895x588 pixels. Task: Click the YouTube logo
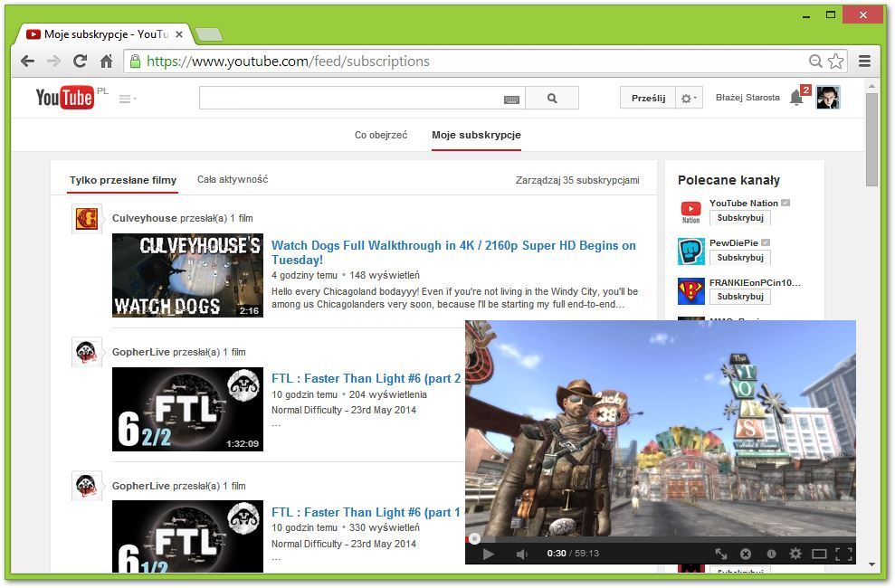tap(65, 98)
